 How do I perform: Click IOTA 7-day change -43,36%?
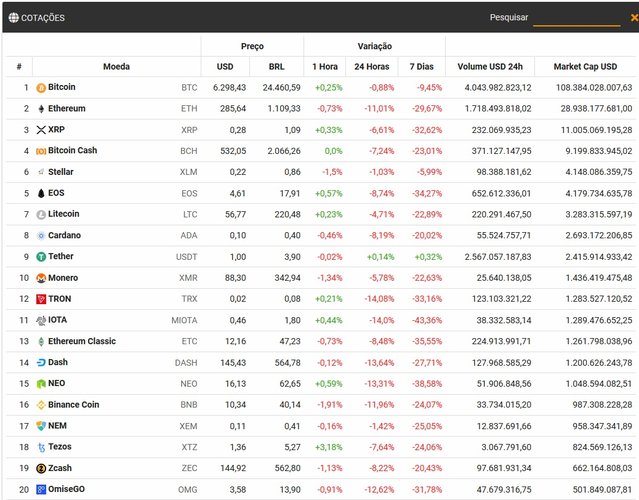tap(427, 320)
